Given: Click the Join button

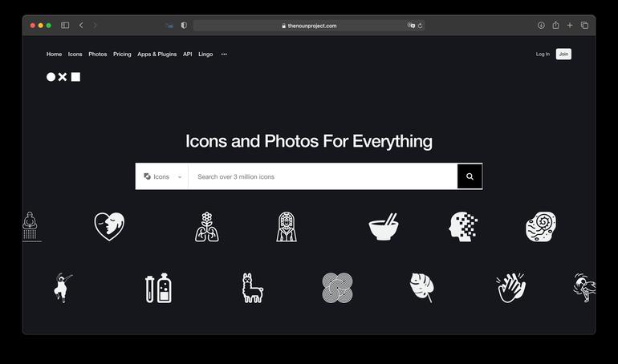Looking at the screenshot, I should click(x=563, y=55).
